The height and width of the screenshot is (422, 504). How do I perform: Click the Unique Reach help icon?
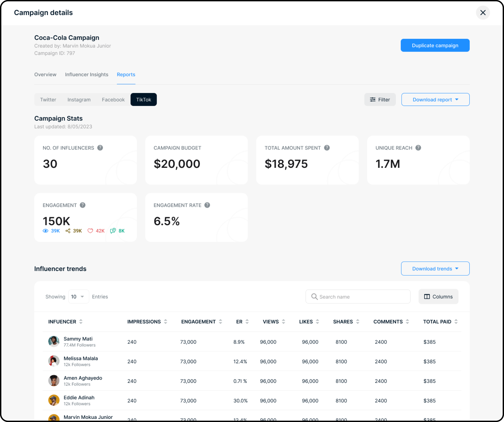tap(418, 148)
